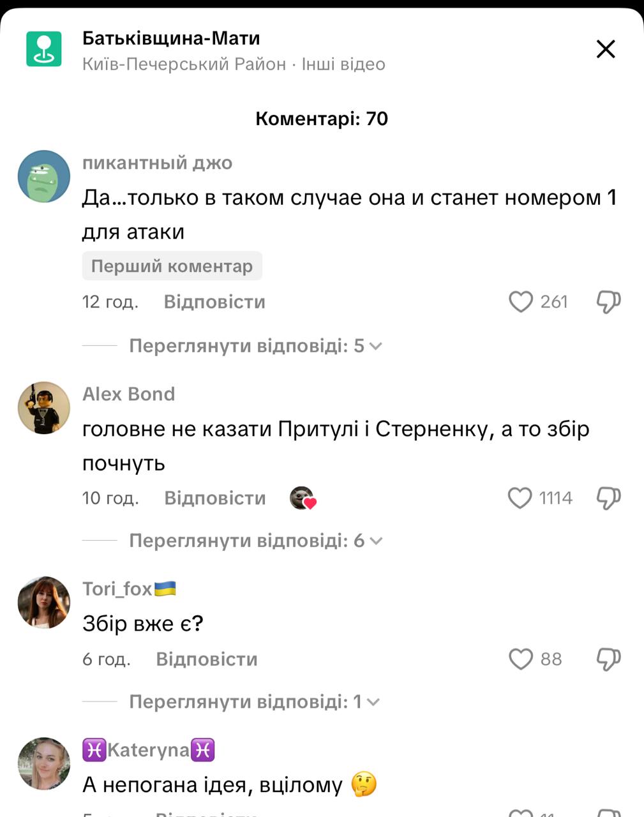Open Tori_fox's profile picture
The image size is (644, 817).
[x=43, y=603]
